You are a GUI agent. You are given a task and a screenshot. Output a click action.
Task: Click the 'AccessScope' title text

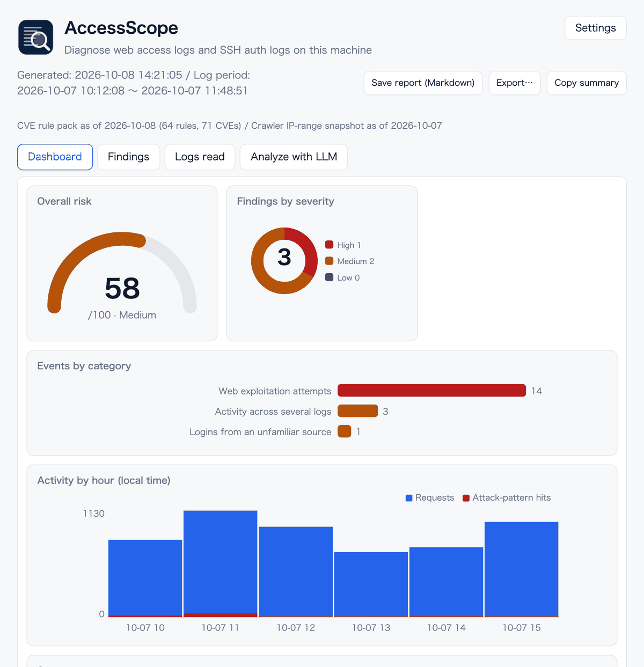click(x=121, y=28)
